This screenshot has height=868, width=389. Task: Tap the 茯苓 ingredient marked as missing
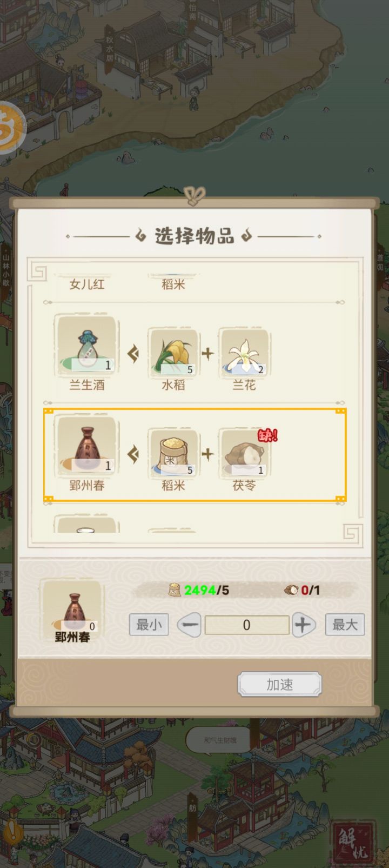coord(244,452)
